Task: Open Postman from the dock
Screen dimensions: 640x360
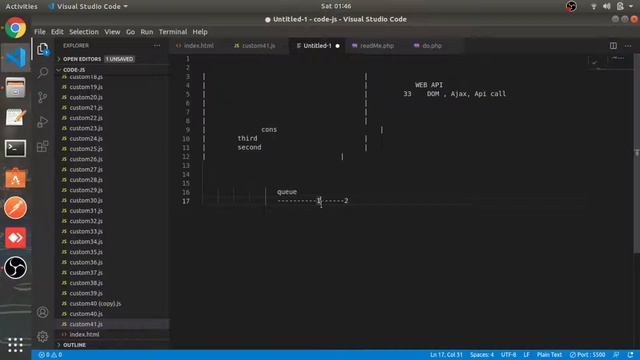Action: coord(16,208)
